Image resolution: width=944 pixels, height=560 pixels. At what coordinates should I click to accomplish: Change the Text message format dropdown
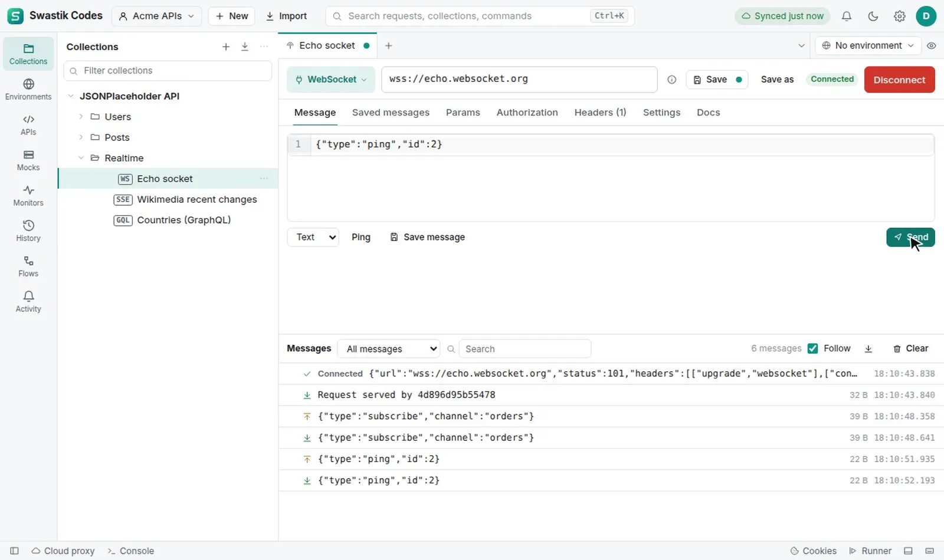tap(313, 237)
